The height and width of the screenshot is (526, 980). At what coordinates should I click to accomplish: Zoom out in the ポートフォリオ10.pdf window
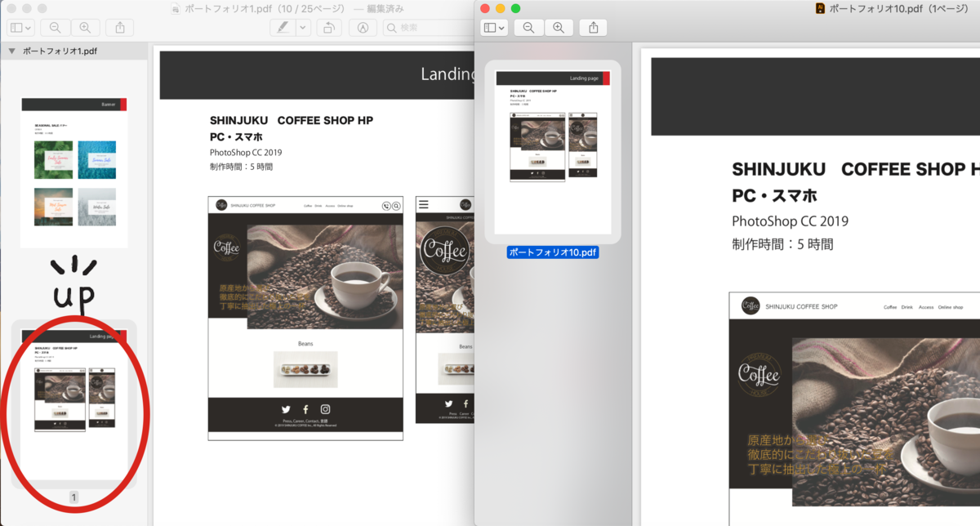pos(528,28)
